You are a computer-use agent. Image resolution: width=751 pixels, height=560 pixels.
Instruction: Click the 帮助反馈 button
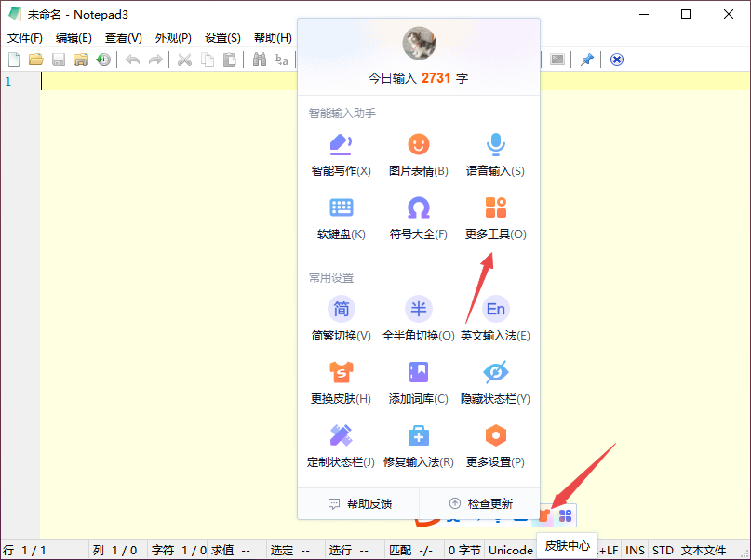click(x=359, y=503)
